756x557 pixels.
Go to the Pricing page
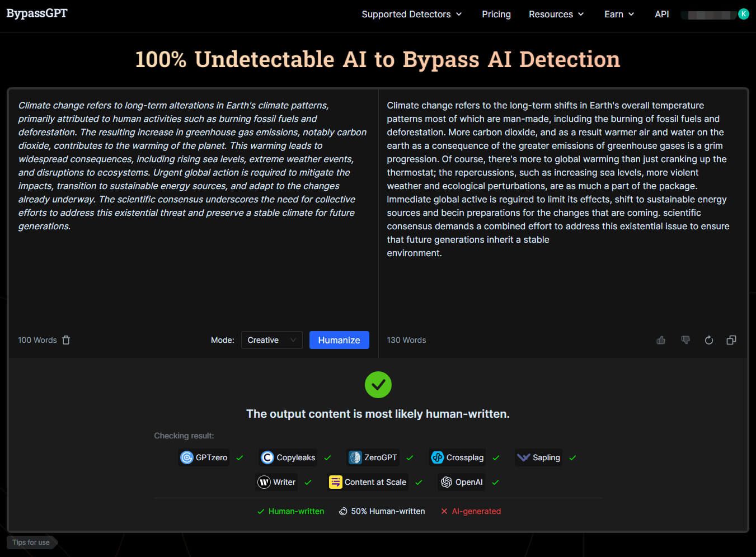pos(496,14)
